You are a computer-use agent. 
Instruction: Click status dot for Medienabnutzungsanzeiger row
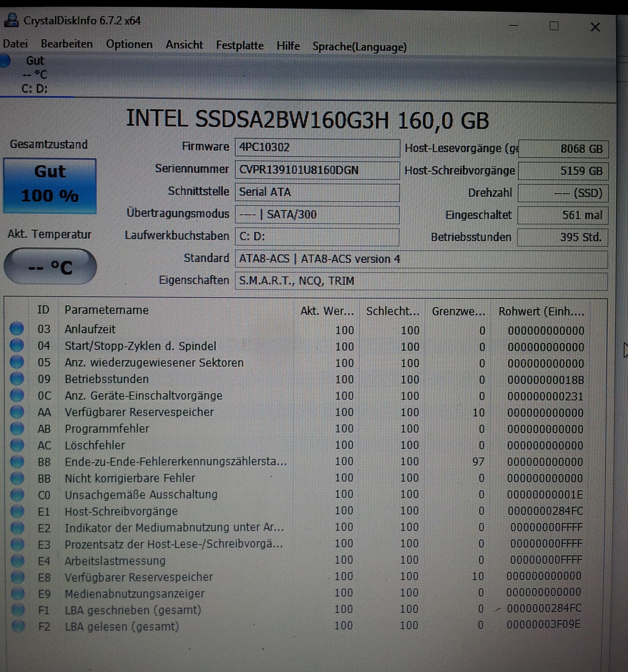coord(18,593)
